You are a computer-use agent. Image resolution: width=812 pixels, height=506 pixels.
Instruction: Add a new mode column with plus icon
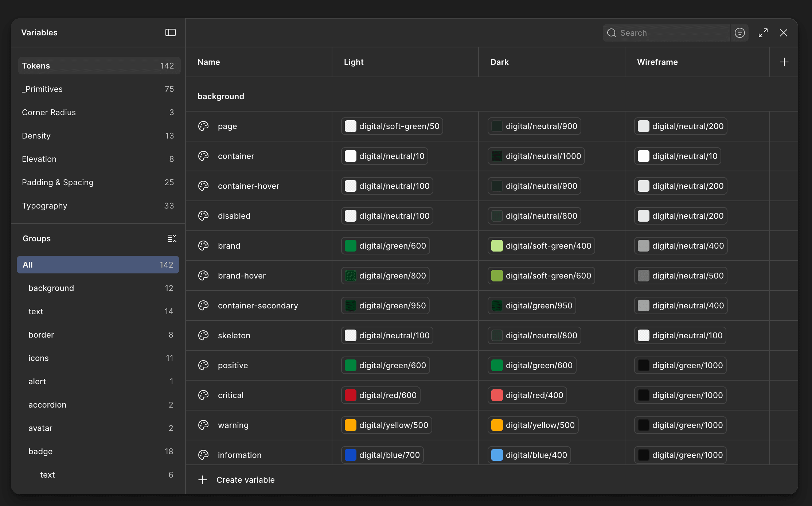pos(784,62)
